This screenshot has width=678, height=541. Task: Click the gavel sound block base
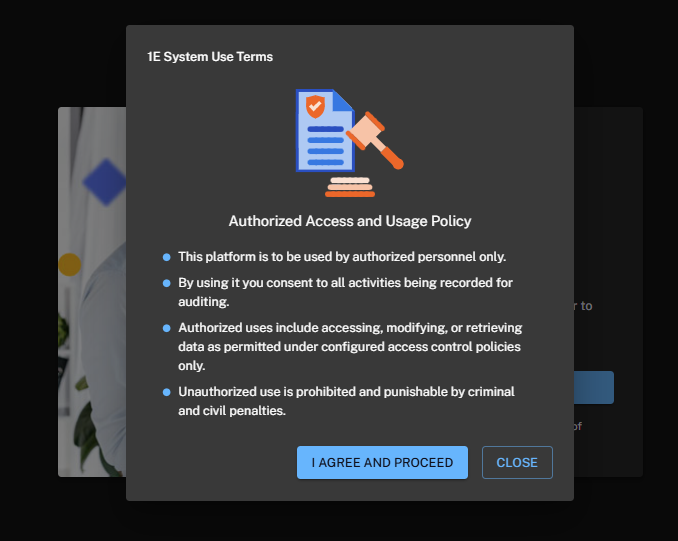click(350, 187)
